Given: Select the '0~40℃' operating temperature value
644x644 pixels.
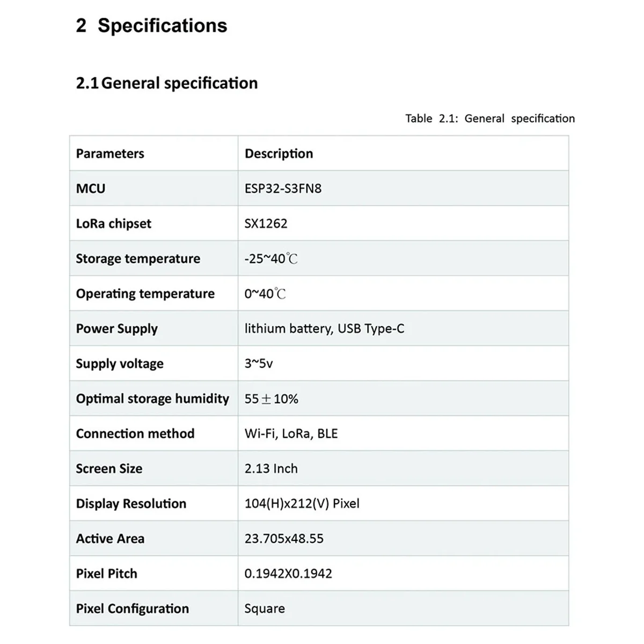Looking at the screenshot, I should (265, 294).
